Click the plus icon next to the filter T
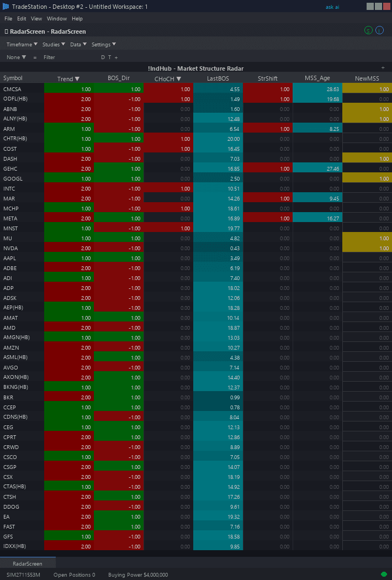 coord(116,57)
